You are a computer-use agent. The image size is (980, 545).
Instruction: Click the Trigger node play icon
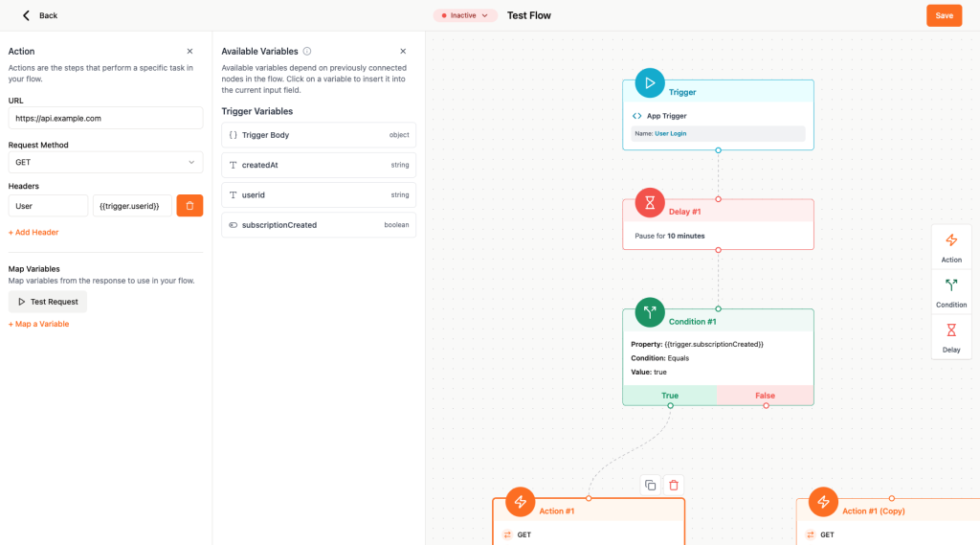650,83
